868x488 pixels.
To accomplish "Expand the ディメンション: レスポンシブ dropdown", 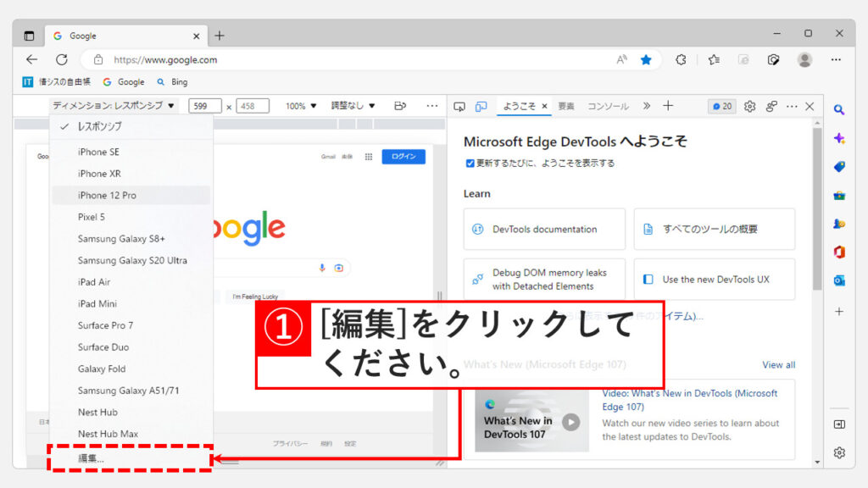I will 114,106.
